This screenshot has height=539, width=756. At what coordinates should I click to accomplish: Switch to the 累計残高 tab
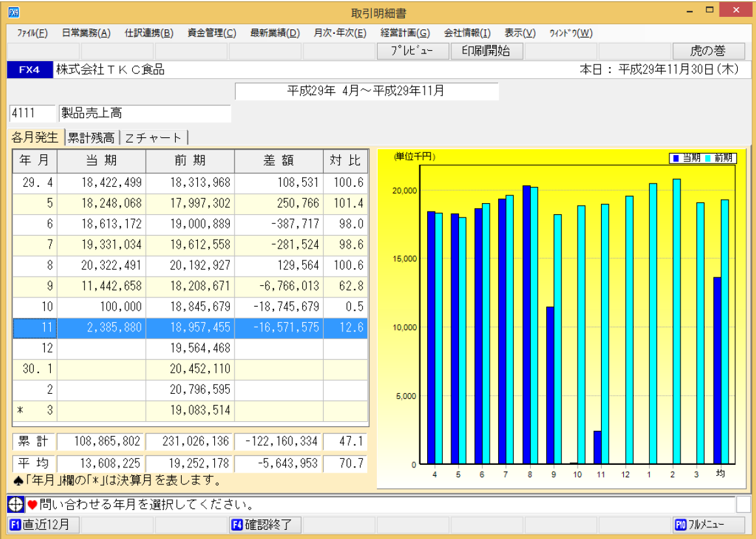[91, 137]
